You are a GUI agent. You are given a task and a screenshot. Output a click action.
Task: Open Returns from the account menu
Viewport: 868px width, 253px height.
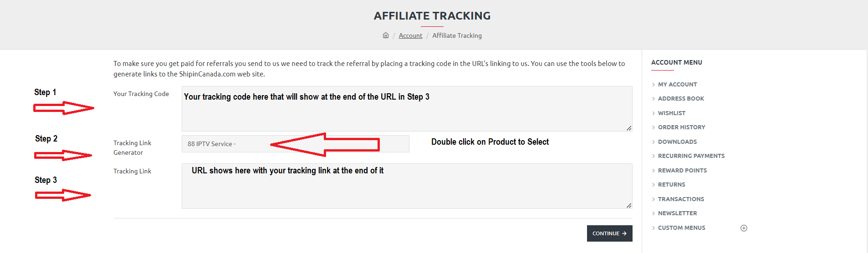click(671, 185)
